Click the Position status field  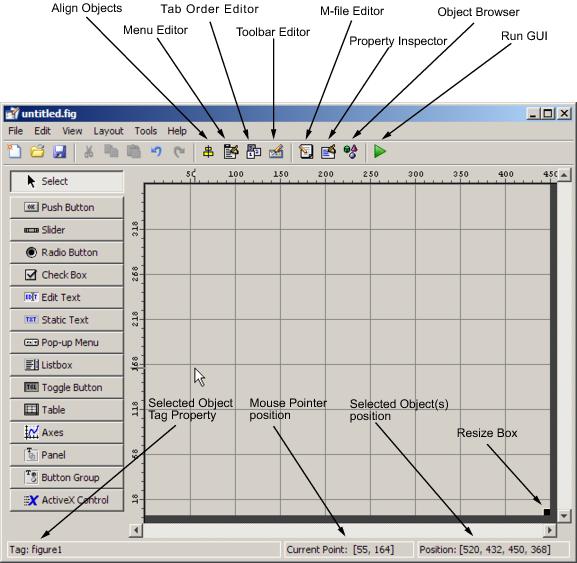pyautogui.click(x=493, y=550)
